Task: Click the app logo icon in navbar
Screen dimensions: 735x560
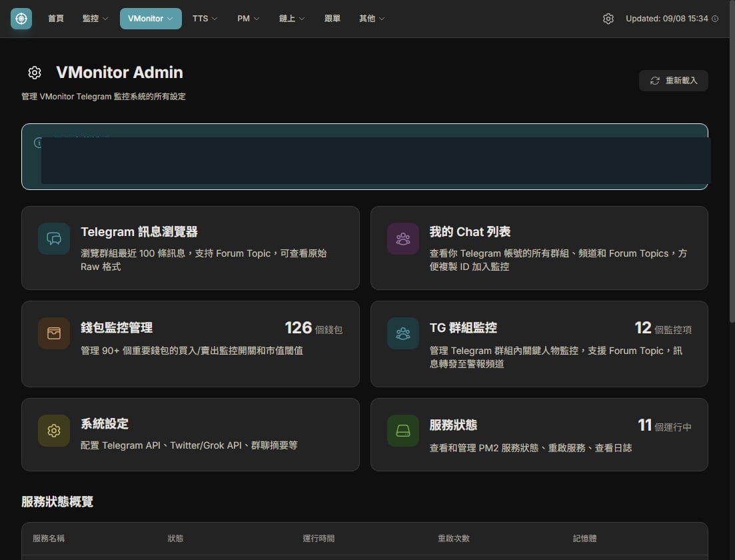Action: (x=21, y=19)
